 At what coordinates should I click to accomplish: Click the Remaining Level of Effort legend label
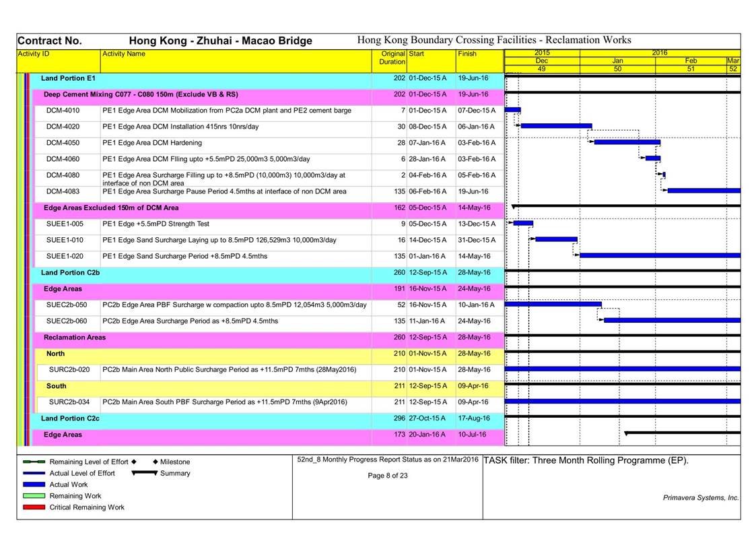click(x=89, y=462)
